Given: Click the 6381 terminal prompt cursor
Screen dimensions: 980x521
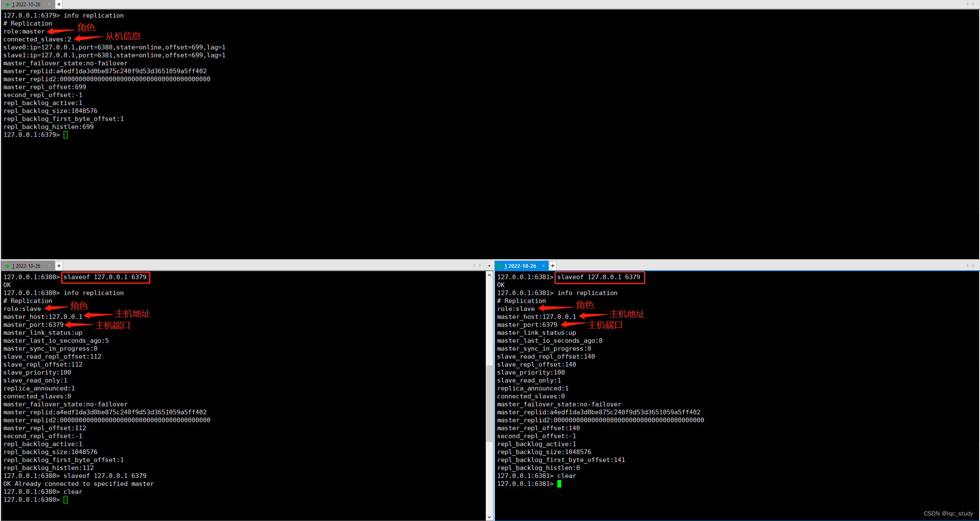Looking at the screenshot, I should tap(559, 484).
